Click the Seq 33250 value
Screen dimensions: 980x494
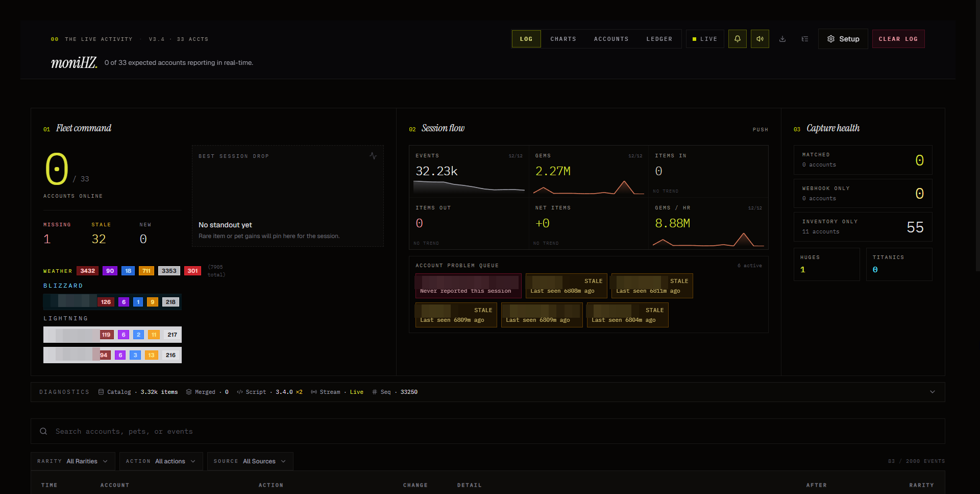(x=409, y=392)
